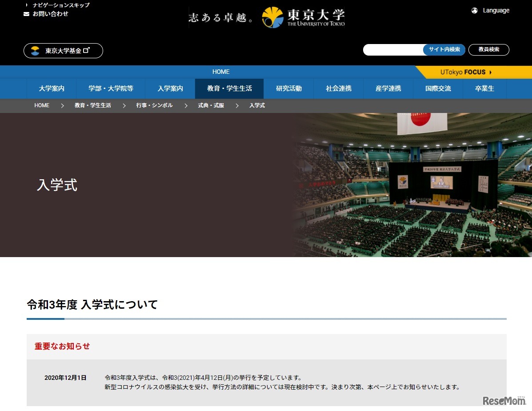Click inside the site search input field
Screen dimensions: 532x411
393,49
